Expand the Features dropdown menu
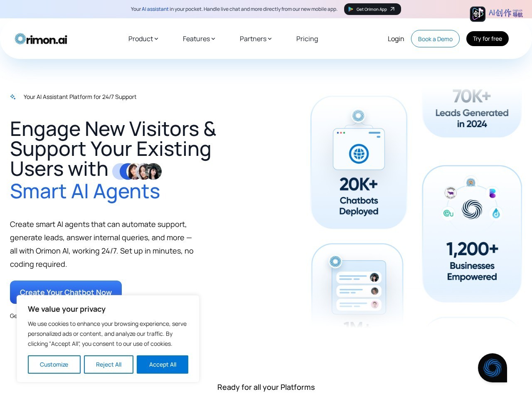Screen dimensions: 532x399 pyautogui.click(x=199, y=39)
